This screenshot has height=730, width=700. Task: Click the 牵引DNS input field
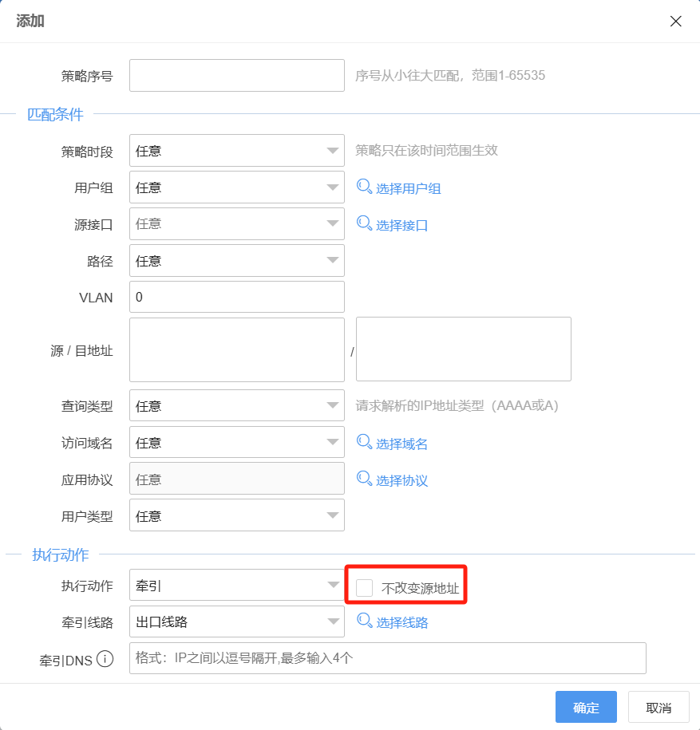386,657
